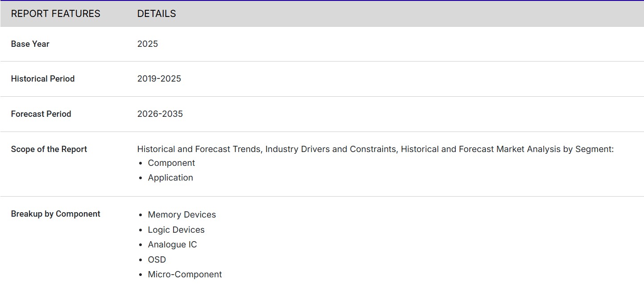Click the DETAILS column header
This screenshot has width=644, height=288.
pos(157,14)
